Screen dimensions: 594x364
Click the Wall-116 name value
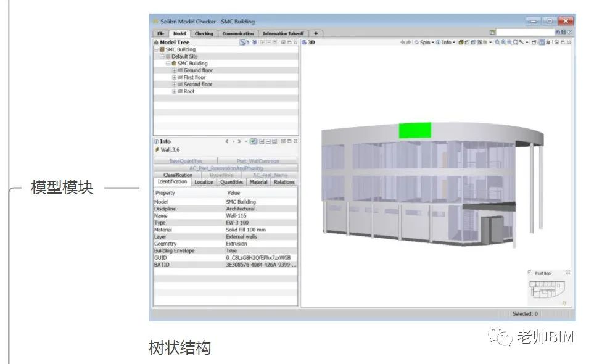(x=236, y=216)
